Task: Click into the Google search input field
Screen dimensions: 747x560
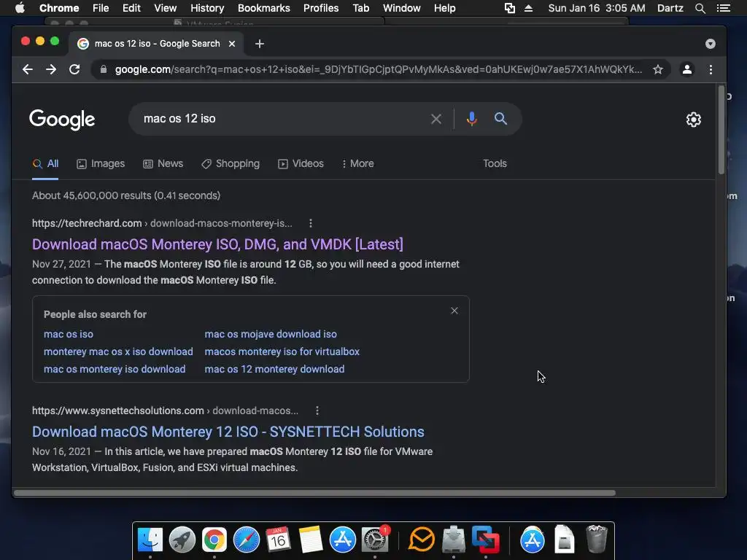Action: [281, 119]
